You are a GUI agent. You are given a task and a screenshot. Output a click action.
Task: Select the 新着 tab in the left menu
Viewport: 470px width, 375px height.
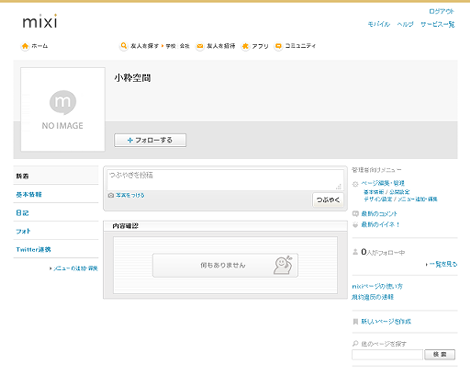56,176
